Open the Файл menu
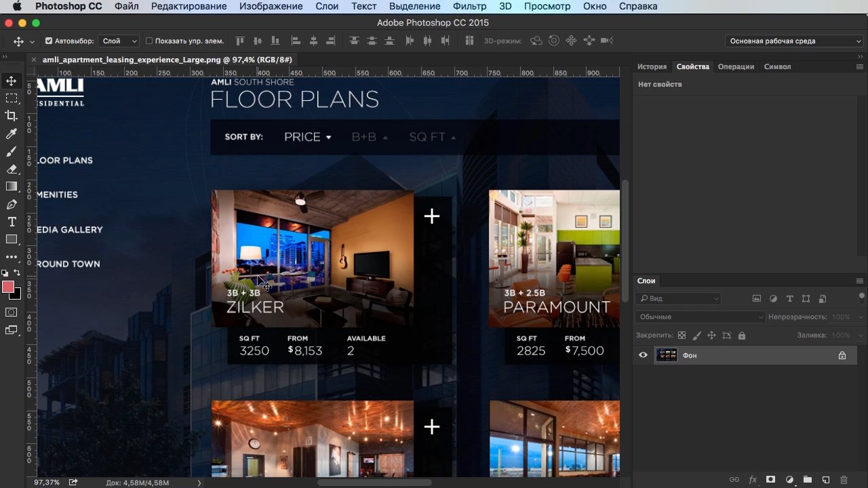868x488 pixels. point(127,6)
